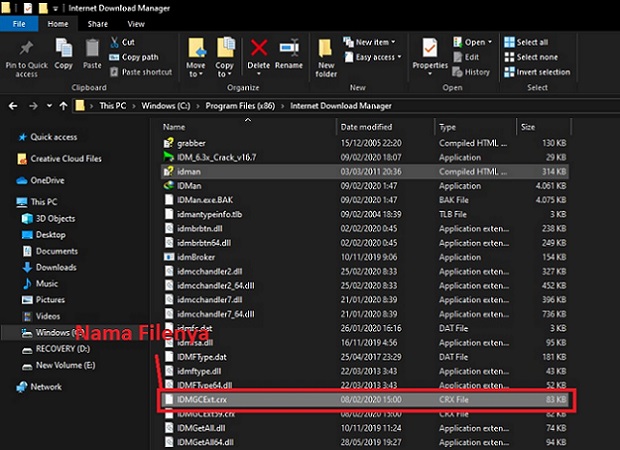Click the red Delete icon
Image resolution: width=620 pixels, height=450 pixels.
click(258, 52)
